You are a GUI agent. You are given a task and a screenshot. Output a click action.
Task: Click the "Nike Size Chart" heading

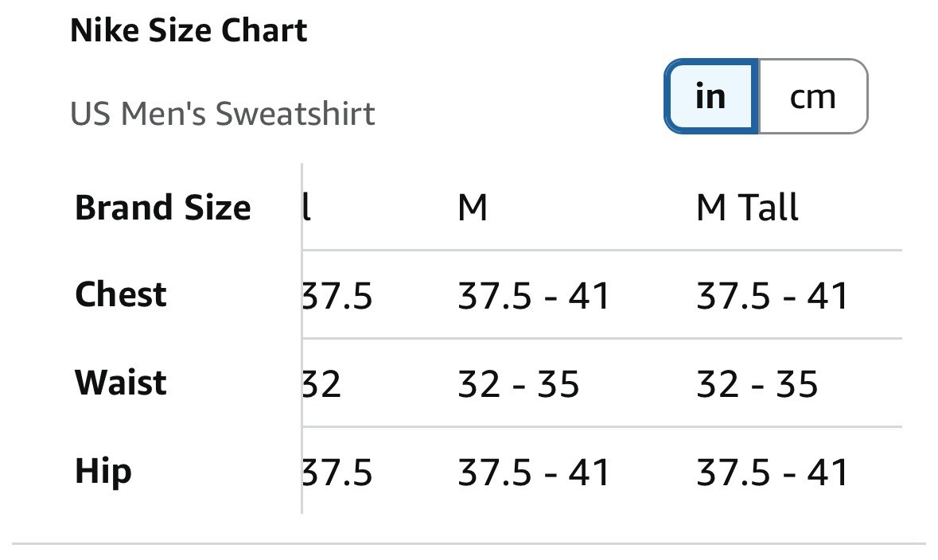click(189, 31)
